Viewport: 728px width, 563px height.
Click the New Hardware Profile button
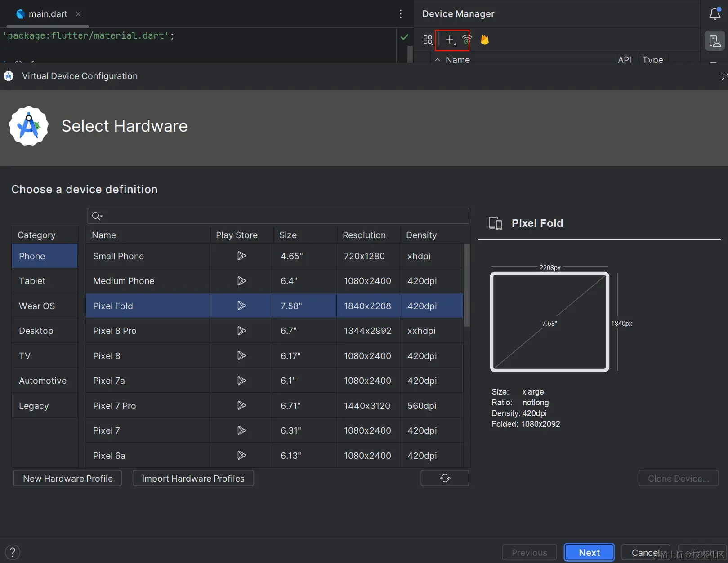67,479
